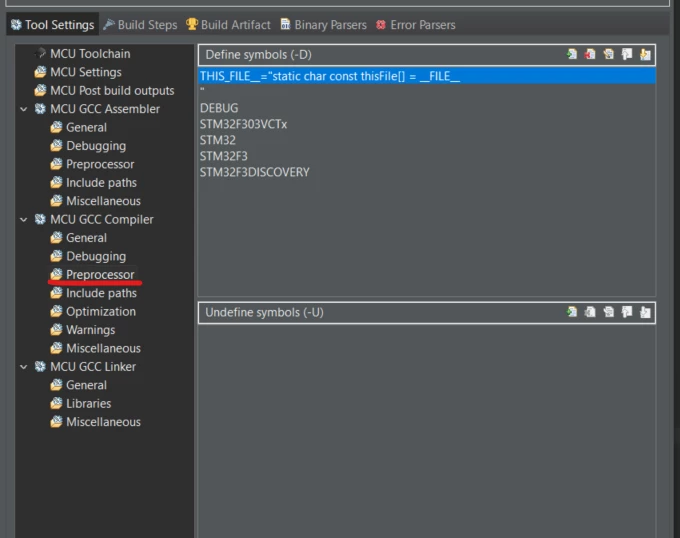Move selected define symbol down

click(x=645, y=54)
